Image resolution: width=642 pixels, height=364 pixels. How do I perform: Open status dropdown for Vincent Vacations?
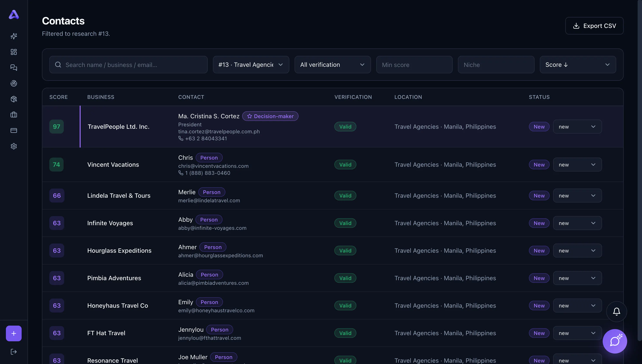pos(578,165)
